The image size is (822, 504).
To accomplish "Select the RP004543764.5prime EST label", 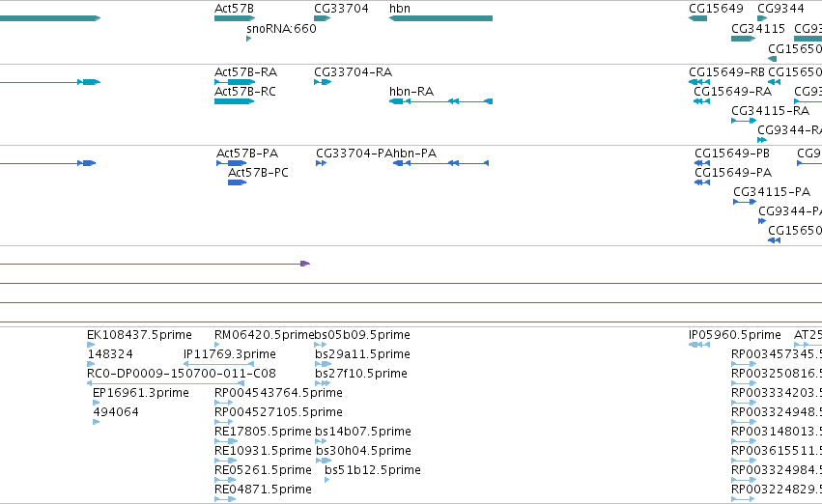I will pos(278,392).
